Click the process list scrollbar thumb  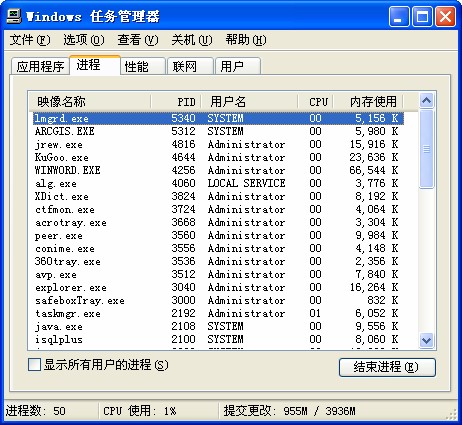(427, 149)
